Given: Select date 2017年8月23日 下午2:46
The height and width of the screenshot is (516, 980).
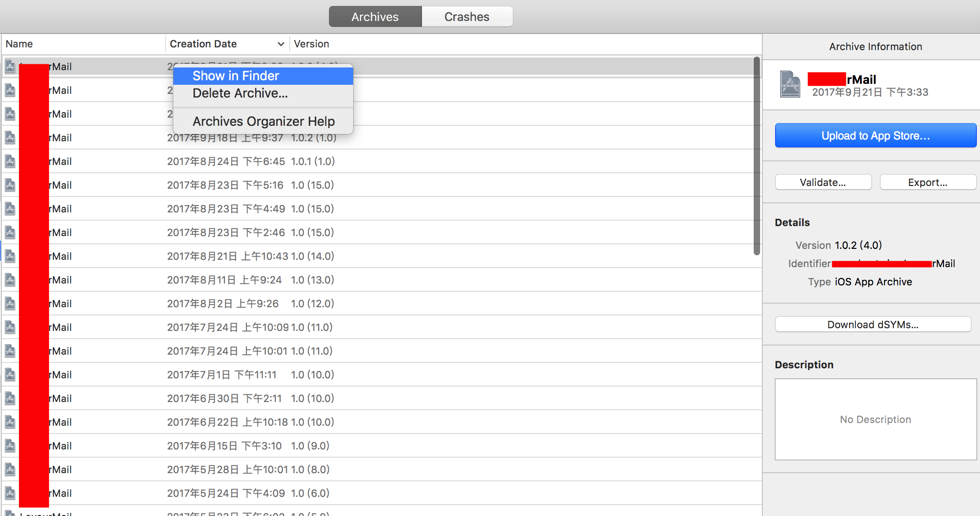Looking at the screenshot, I should [226, 232].
